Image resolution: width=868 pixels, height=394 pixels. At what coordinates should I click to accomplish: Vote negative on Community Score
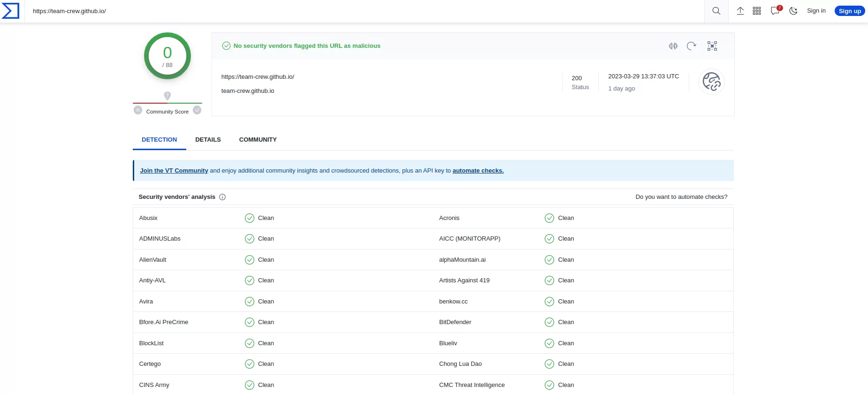[138, 110]
